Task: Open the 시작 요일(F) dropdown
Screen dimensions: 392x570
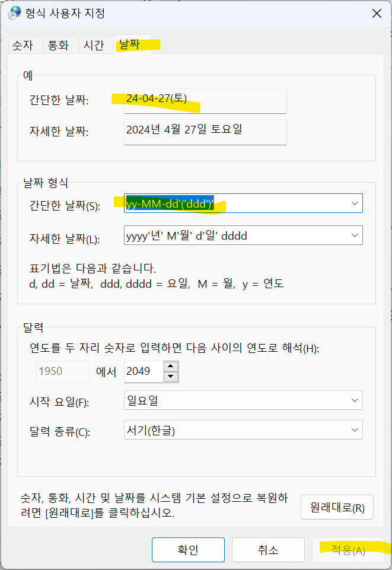Action: coord(243,400)
